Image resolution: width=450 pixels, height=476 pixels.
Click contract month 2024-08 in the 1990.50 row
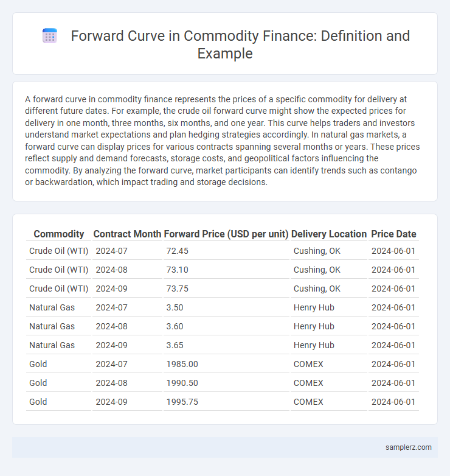click(x=112, y=383)
